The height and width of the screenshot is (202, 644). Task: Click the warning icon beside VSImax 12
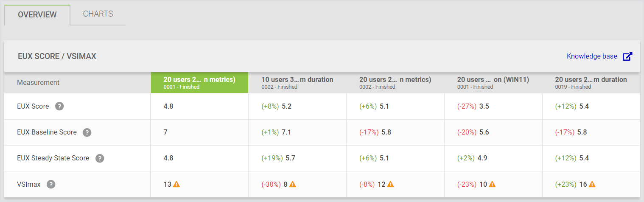[x=391, y=184]
